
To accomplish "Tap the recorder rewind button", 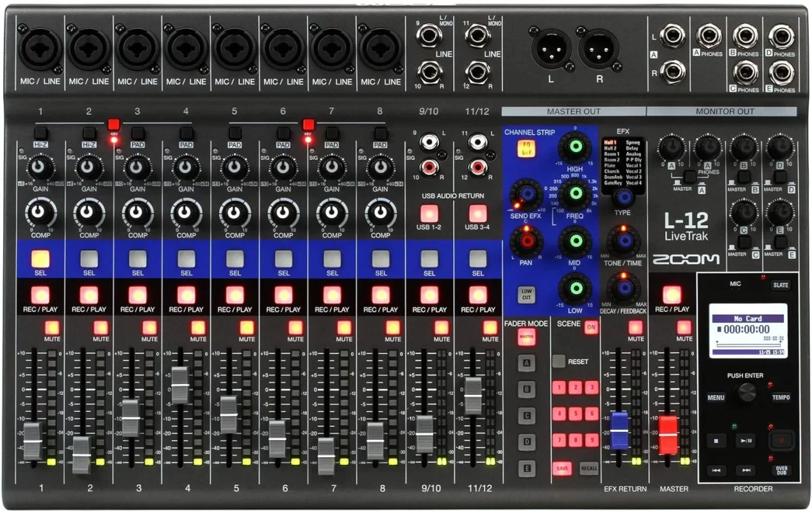I will tap(717, 471).
